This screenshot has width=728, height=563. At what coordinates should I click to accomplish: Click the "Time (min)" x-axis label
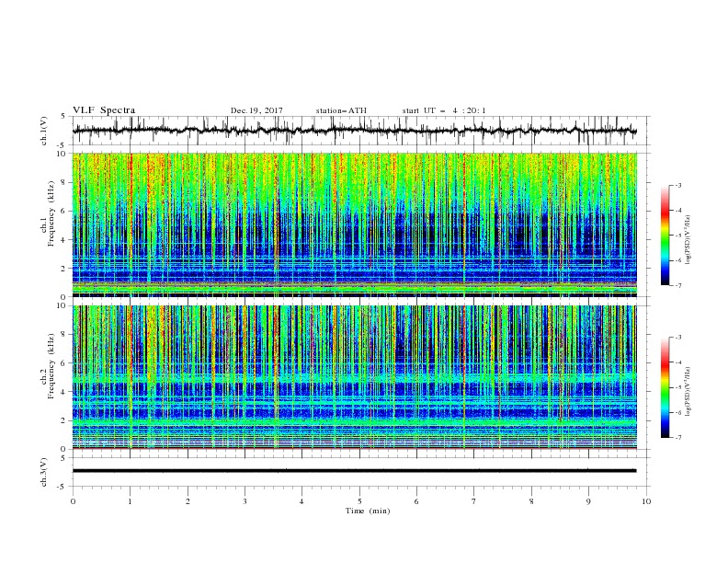tap(368, 511)
